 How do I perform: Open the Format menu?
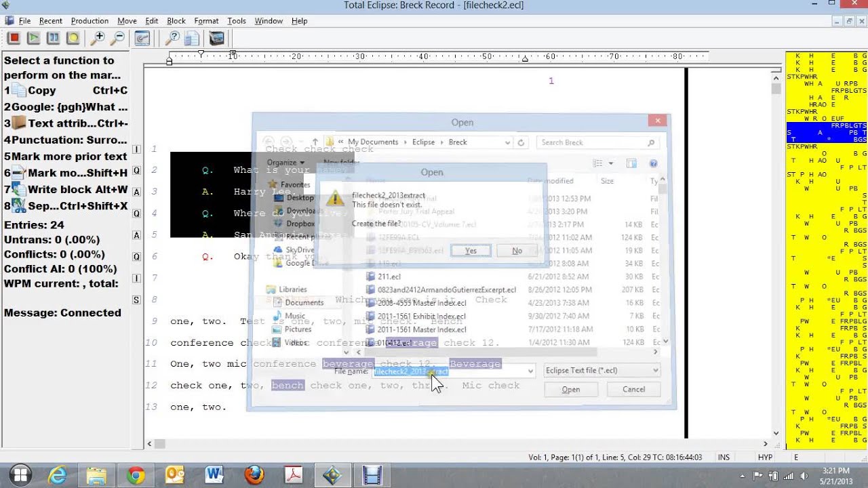click(x=206, y=21)
